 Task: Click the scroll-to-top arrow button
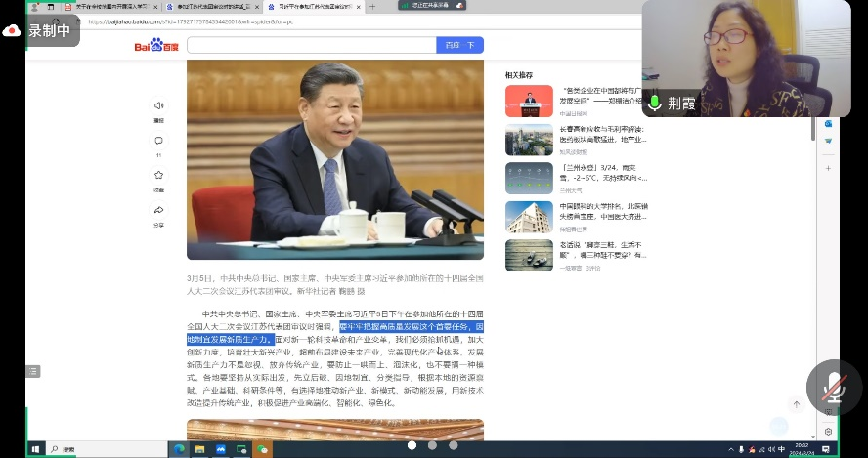[x=797, y=404]
